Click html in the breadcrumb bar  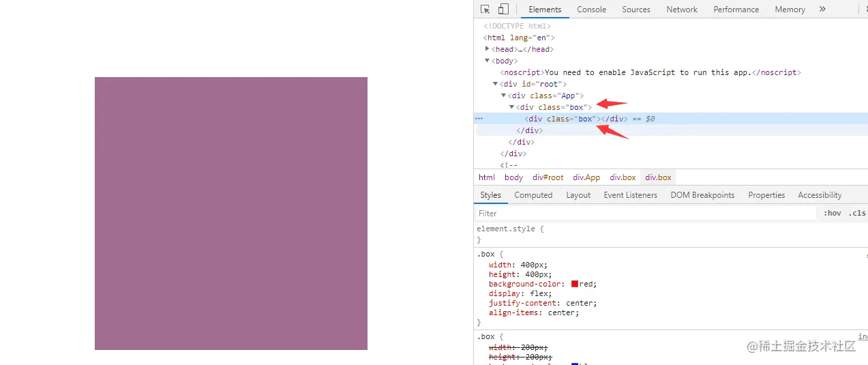[x=487, y=177]
